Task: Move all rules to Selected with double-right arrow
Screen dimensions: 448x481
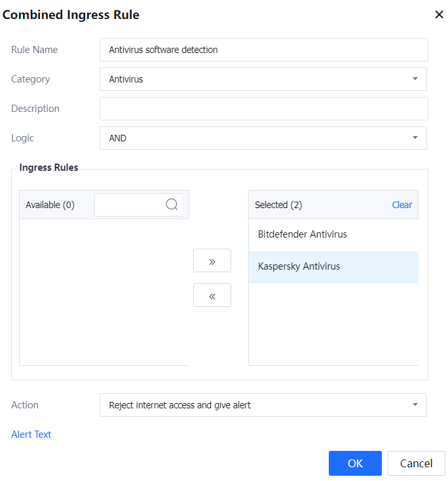Action: click(212, 260)
